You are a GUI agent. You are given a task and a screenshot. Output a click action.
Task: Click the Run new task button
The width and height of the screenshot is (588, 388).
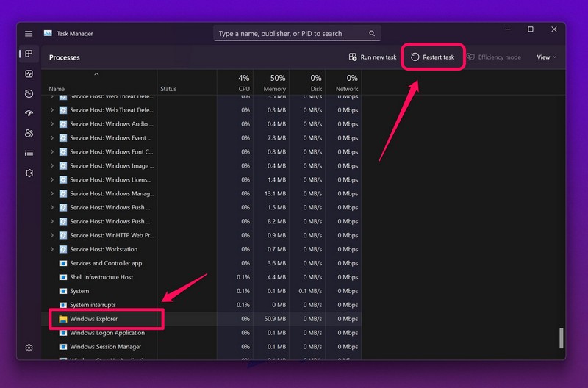(x=373, y=57)
